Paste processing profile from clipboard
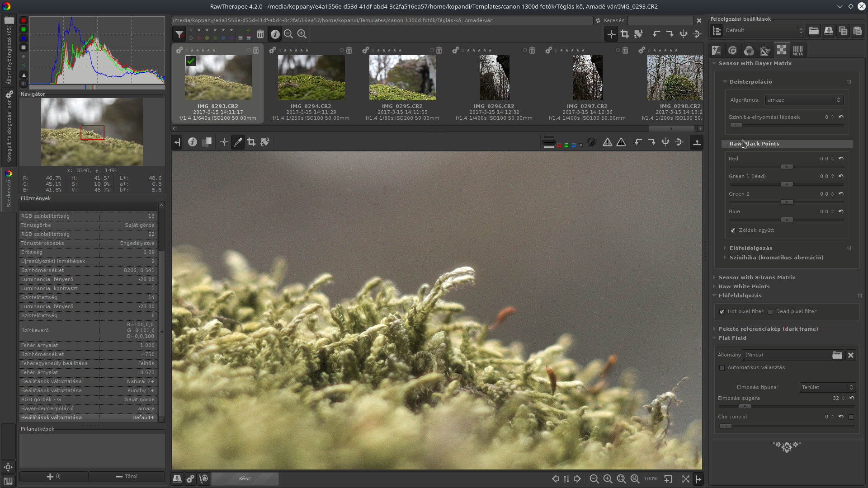868x488 pixels. tap(857, 31)
